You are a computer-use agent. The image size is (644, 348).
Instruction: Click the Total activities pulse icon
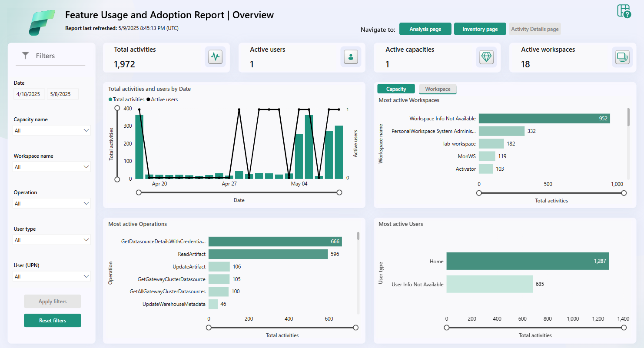[216, 56]
